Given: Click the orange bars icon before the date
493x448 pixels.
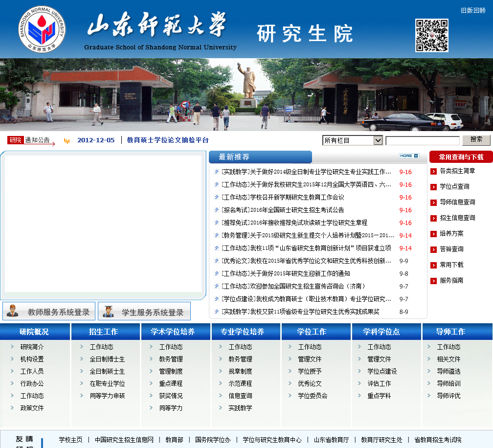Looking at the screenshot, I should 67,141.
